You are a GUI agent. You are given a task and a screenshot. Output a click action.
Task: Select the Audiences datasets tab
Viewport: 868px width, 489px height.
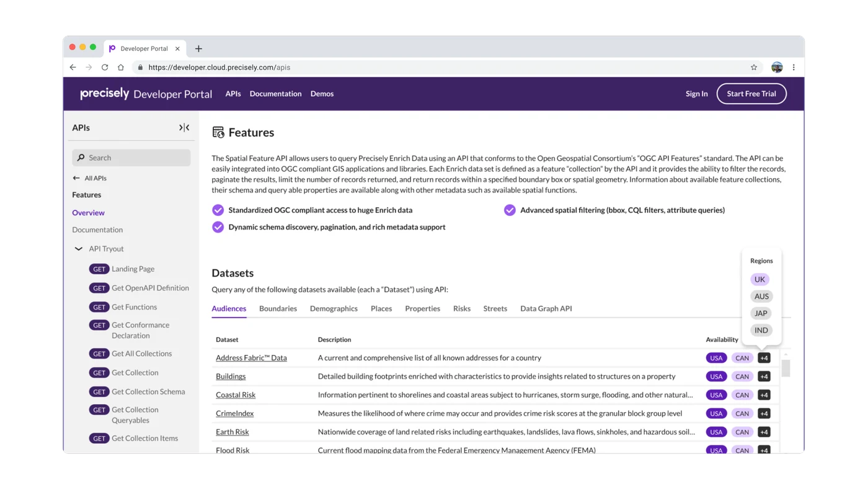(x=229, y=308)
